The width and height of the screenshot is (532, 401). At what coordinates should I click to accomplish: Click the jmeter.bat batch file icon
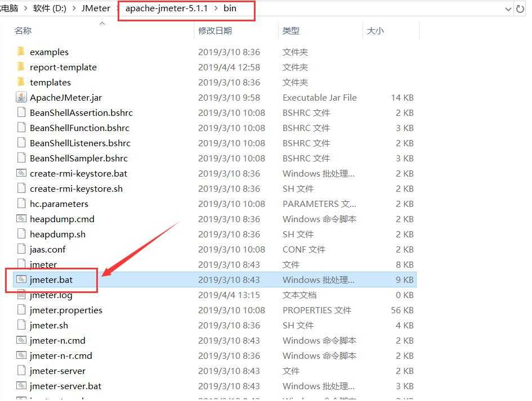tap(21, 280)
